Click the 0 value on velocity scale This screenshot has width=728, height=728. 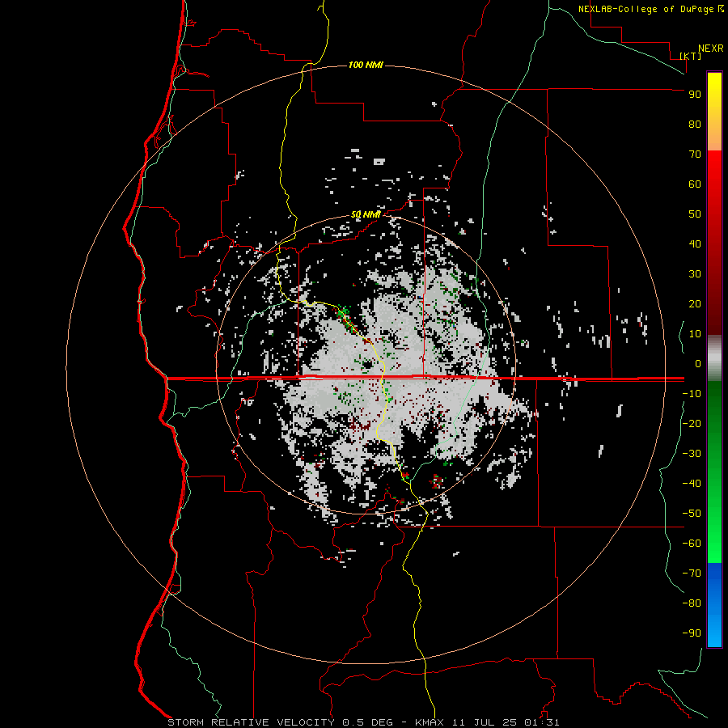click(x=698, y=363)
